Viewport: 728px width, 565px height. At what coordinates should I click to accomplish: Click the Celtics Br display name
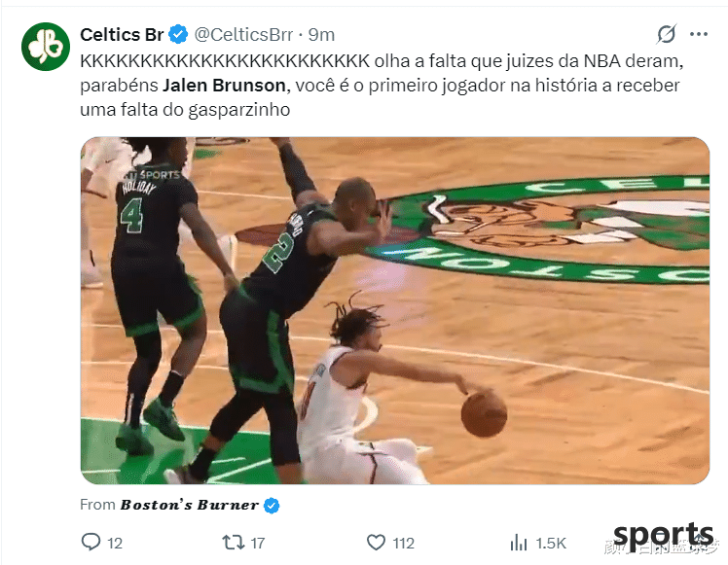pyautogui.click(x=122, y=35)
